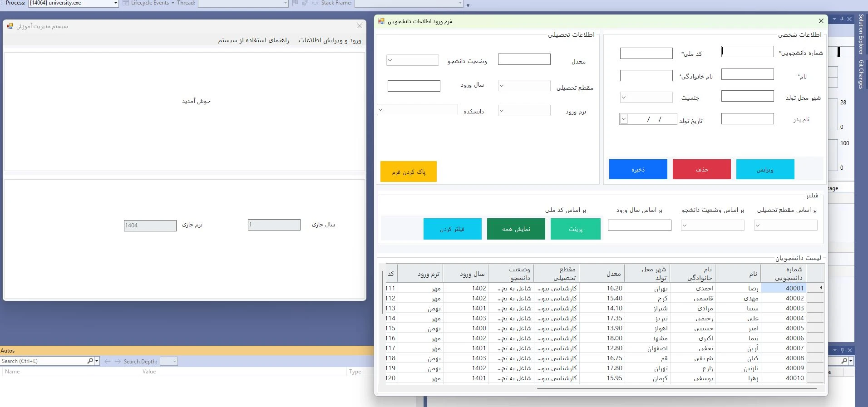The image size is (868, 407).
Task: Click the سیستم مدیریت آموزش window icon
Action: (x=10, y=26)
